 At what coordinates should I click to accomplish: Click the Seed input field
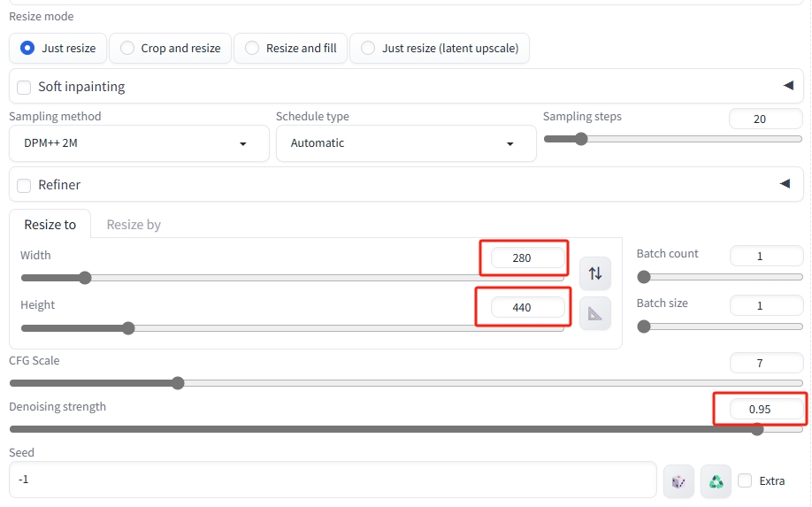pos(333,480)
